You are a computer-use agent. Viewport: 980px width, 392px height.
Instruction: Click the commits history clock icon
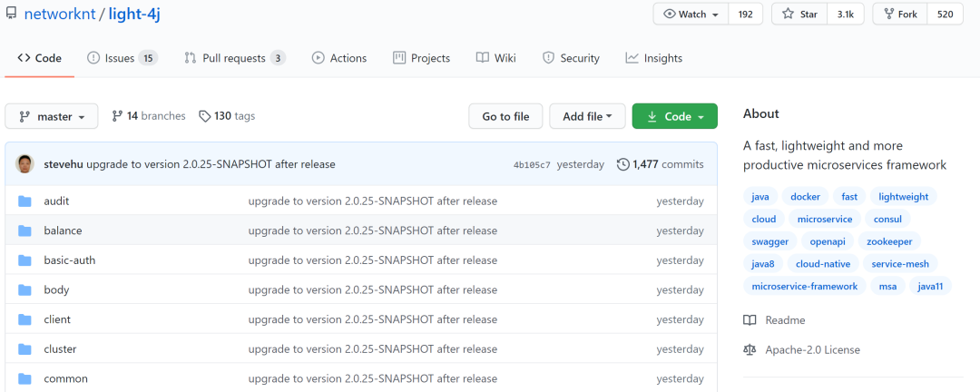tap(623, 164)
